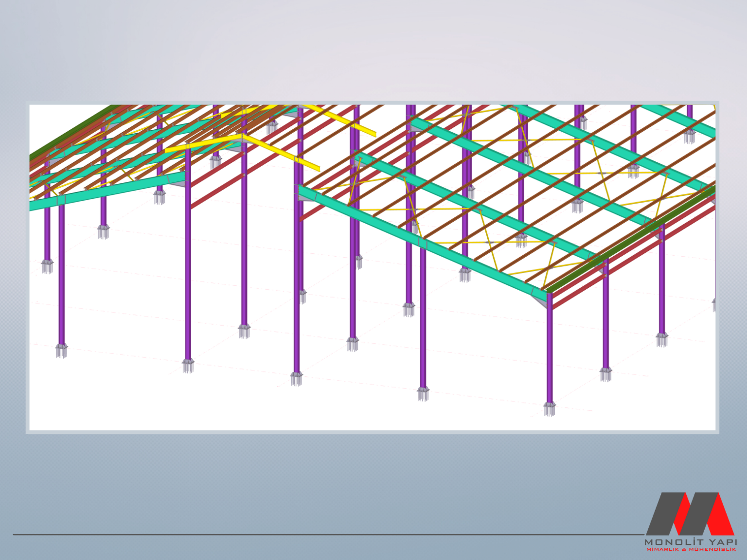Select the MONOLİT YAPI logo text

(691, 542)
